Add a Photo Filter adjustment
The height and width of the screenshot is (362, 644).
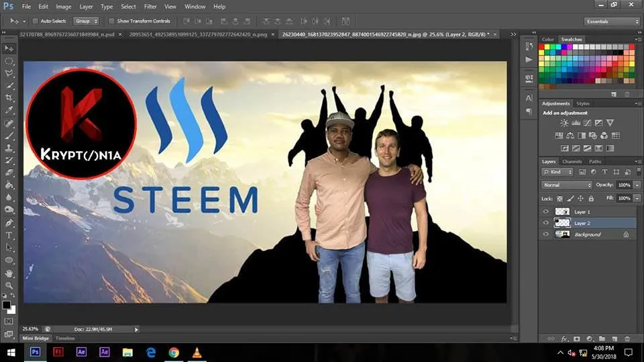pyautogui.click(x=592, y=136)
